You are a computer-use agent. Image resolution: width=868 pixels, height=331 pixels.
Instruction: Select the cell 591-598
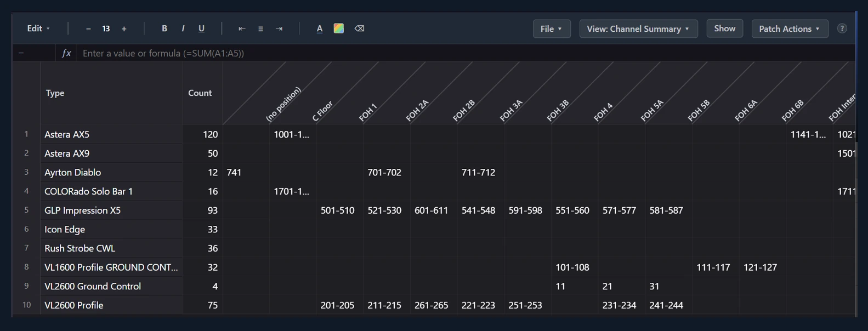527,210
